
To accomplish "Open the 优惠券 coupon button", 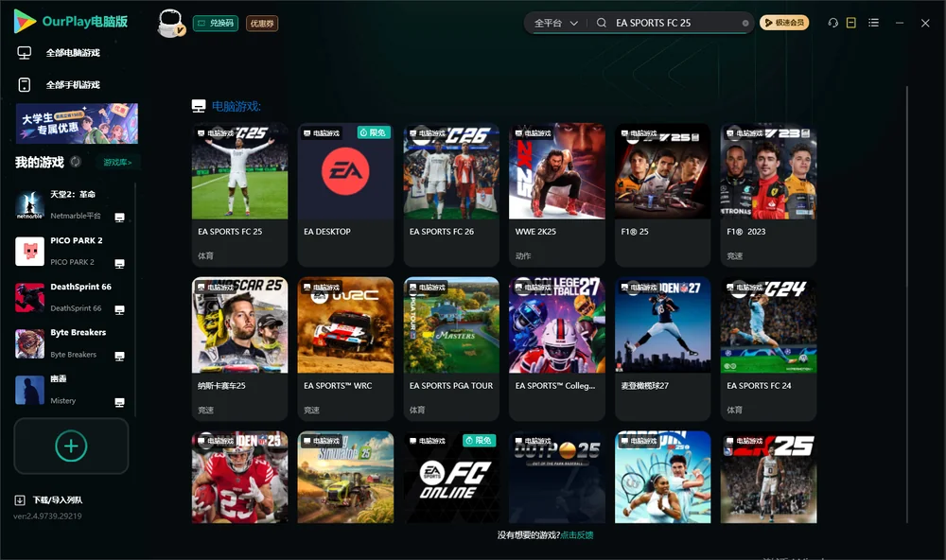I will pos(262,23).
